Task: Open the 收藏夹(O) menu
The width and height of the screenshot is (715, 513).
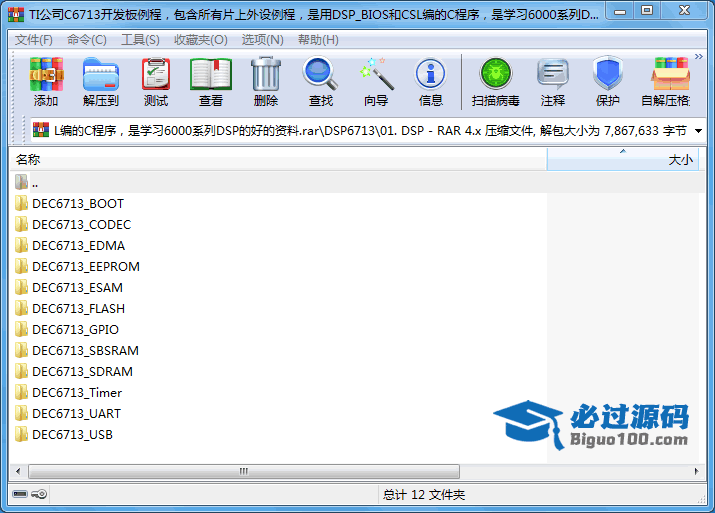Action: (201, 40)
